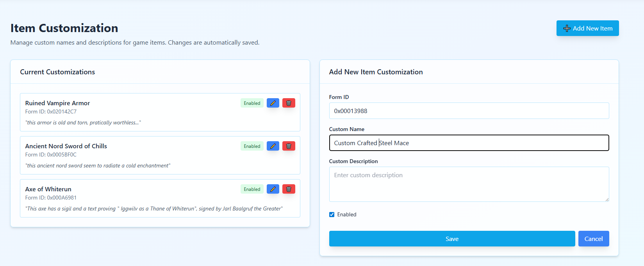Toggle Enabled badge on Ancient Nord Sword
The height and width of the screenshot is (266, 644).
[x=252, y=146]
